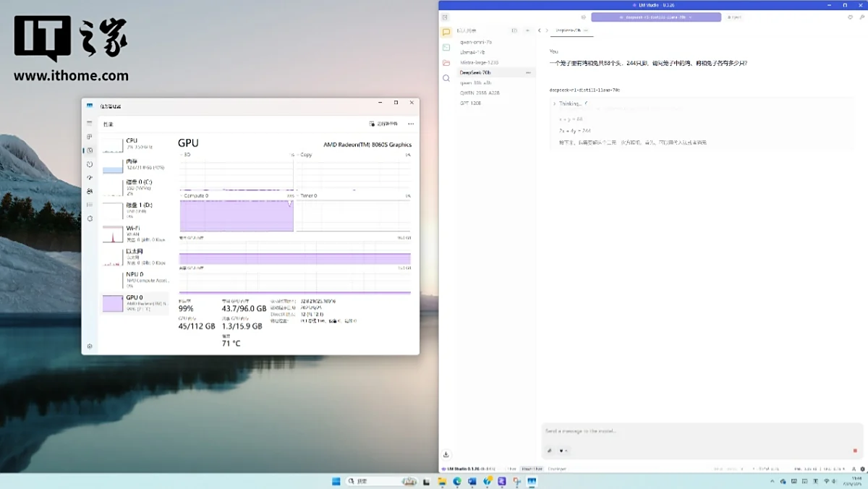Select GPU 0 in performance list
This screenshot has width=868, height=489.
click(136, 302)
